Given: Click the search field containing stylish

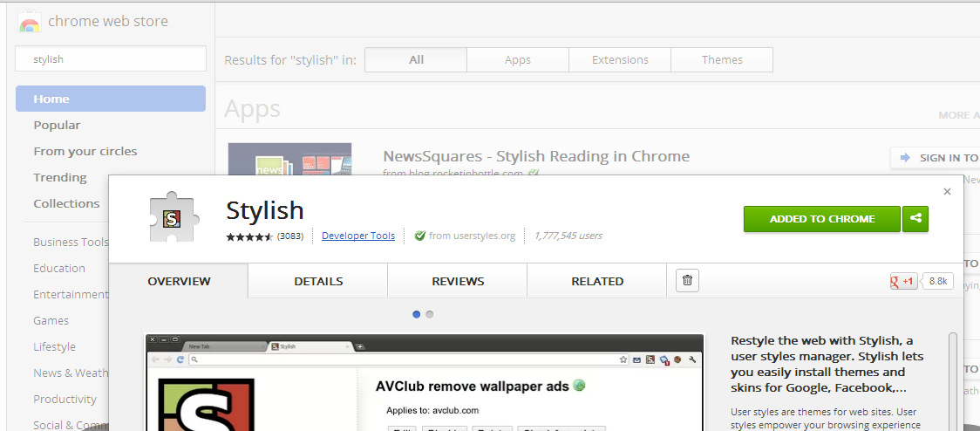Looking at the screenshot, I should (x=111, y=59).
